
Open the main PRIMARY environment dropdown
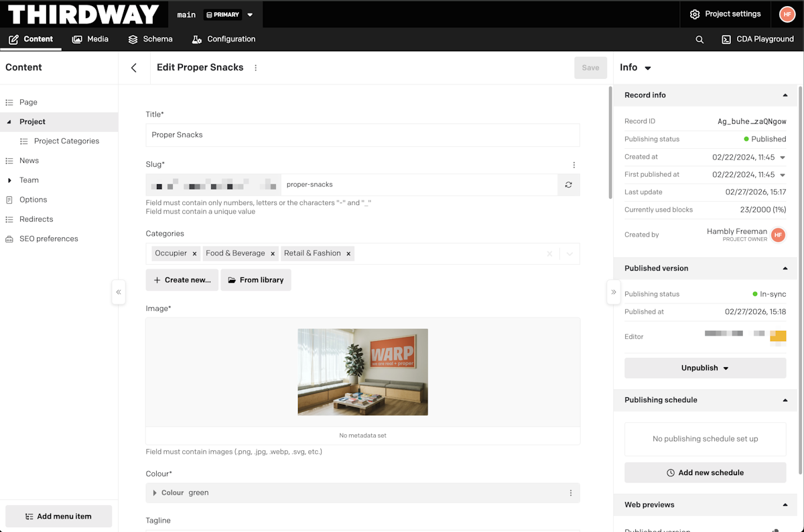pyautogui.click(x=215, y=15)
